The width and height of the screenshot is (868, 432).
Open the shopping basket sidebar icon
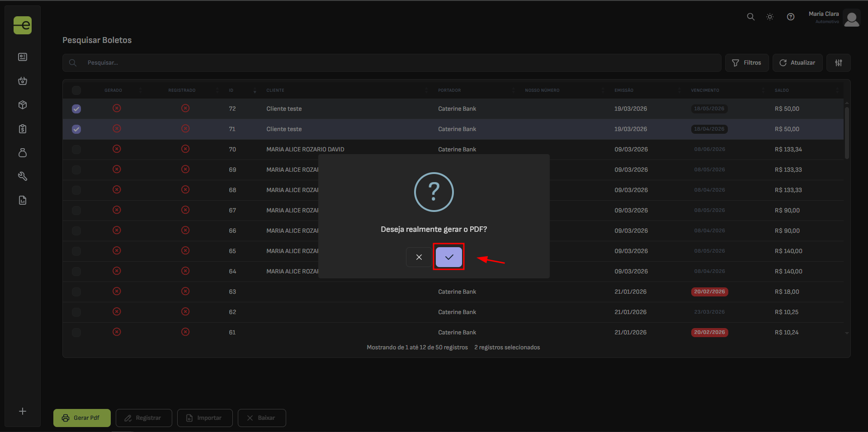click(x=23, y=81)
